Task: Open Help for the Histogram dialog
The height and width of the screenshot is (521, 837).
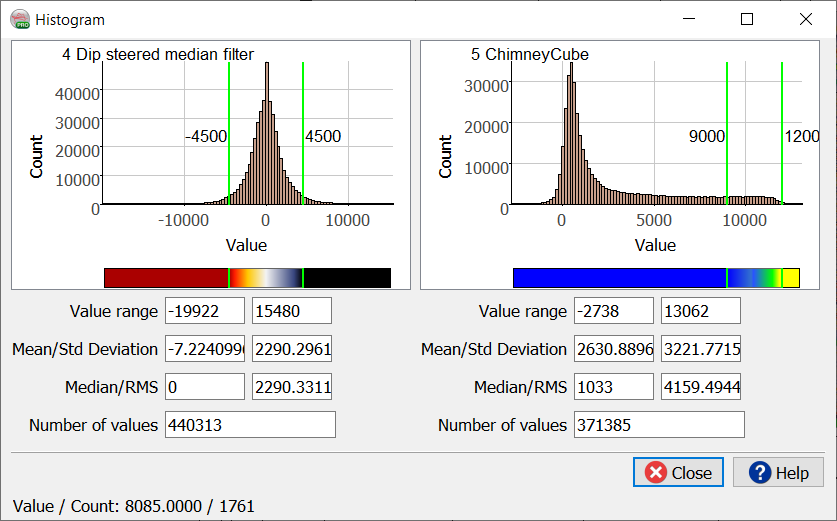Action: (778, 472)
